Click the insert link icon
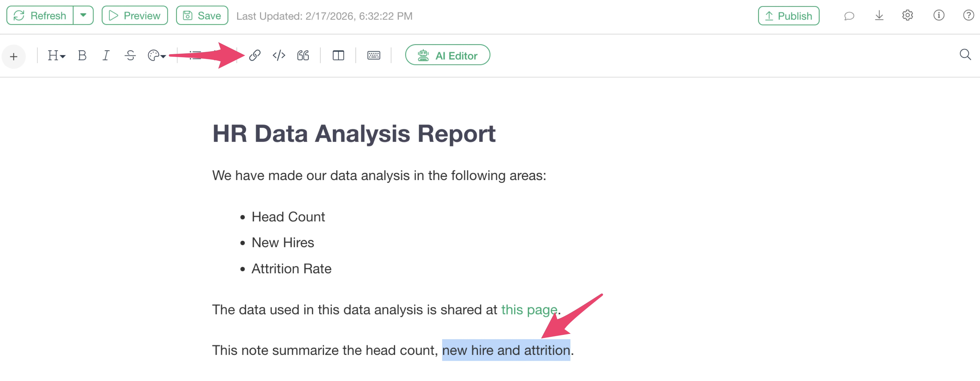Image resolution: width=980 pixels, height=381 pixels. pyautogui.click(x=254, y=56)
